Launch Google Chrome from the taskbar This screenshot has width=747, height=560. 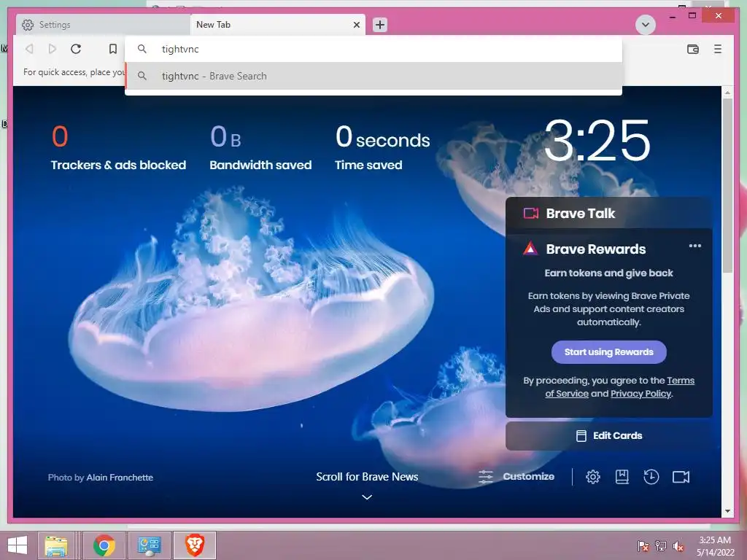104,545
